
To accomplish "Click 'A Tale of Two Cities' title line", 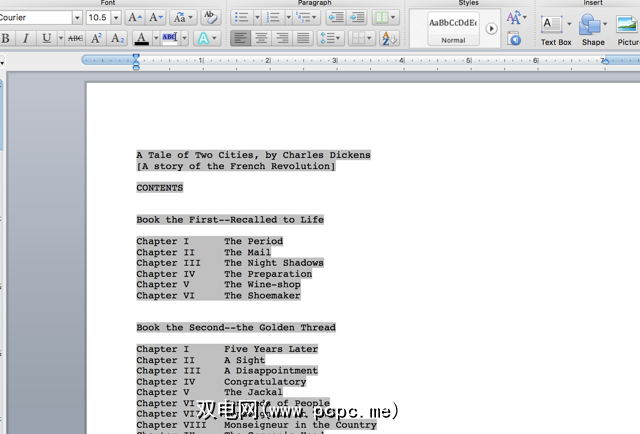I will 253,155.
